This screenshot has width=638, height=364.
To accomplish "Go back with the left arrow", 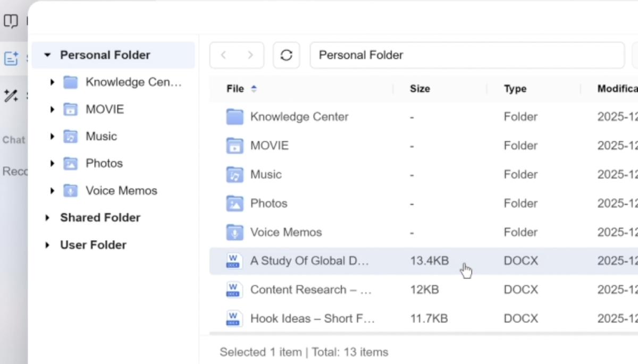I will pyautogui.click(x=224, y=55).
